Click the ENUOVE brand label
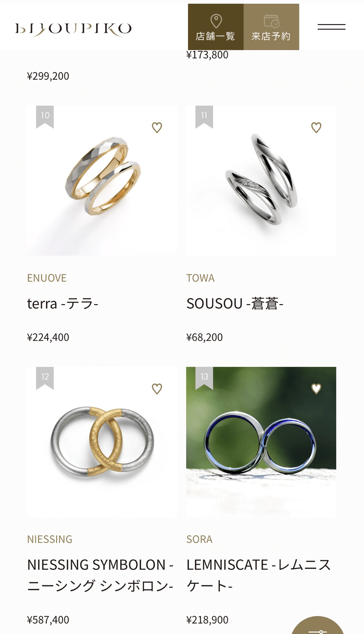Screen dimensions: 364x634 (x=47, y=278)
